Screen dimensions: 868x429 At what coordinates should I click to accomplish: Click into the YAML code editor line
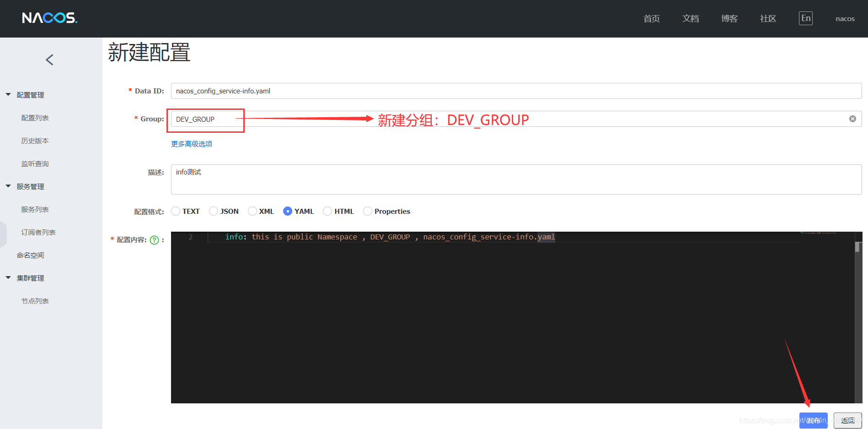click(x=390, y=237)
